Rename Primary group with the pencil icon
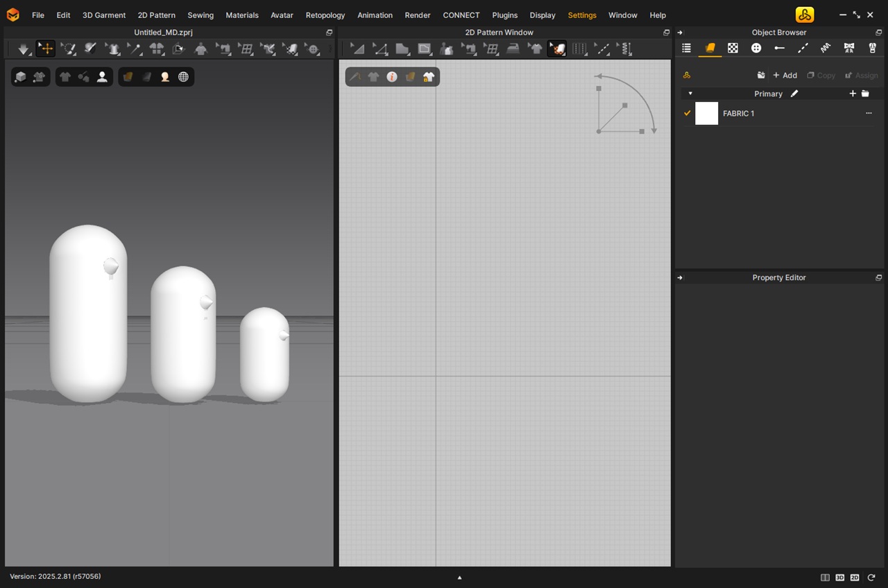Screen dimensions: 888x588 [x=794, y=94]
